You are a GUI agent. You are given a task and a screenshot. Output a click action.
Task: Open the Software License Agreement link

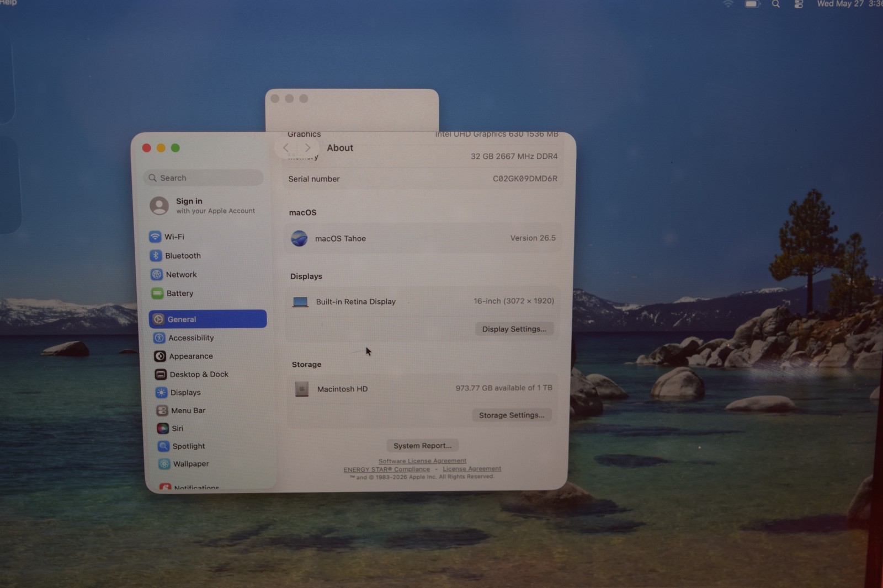[x=423, y=461]
